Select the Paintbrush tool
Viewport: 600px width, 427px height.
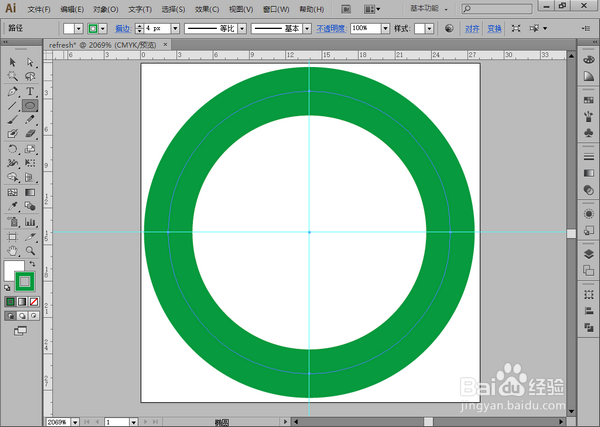[12, 120]
